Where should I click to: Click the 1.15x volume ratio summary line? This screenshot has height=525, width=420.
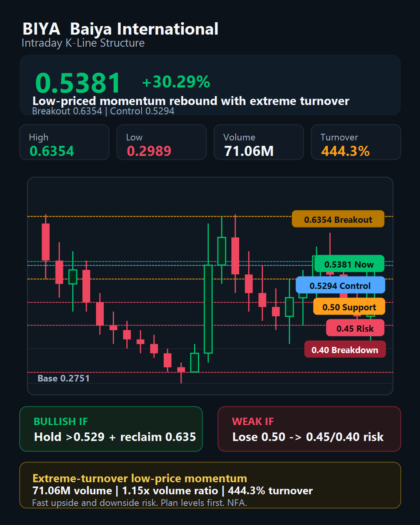[173, 491]
